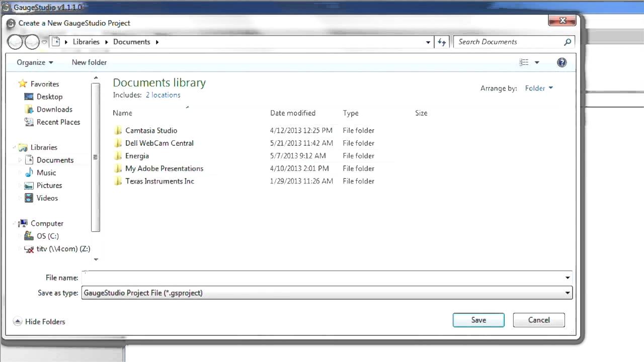The width and height of the screenshot is (644, 362).
Task: Click the search magnifier icon
Action: pyautogui.click(x=568, y=42)
